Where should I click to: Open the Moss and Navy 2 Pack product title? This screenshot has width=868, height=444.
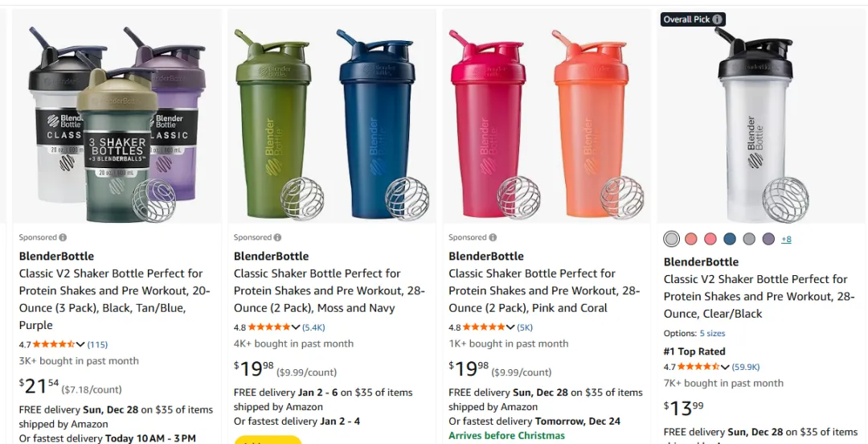[324, 290]
